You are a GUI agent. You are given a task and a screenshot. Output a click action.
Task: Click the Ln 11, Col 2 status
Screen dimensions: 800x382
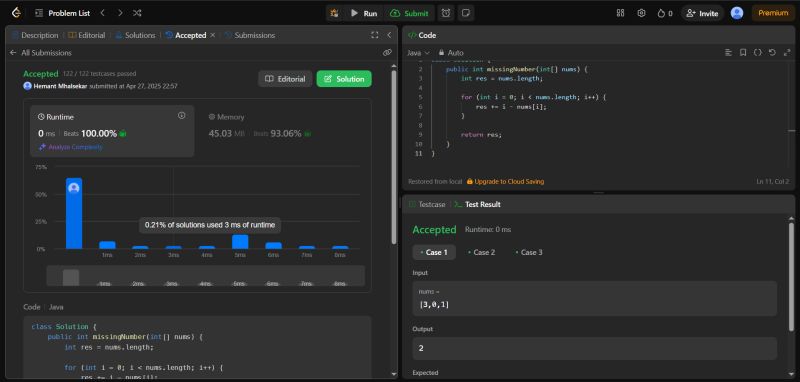point(772,182)
